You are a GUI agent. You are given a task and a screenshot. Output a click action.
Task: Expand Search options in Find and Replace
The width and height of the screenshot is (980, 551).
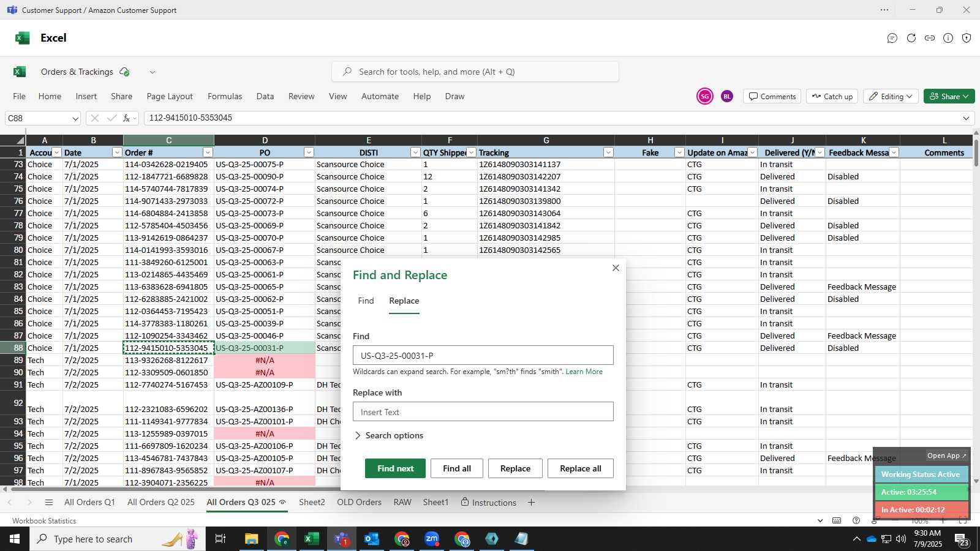tap(389, 435)
